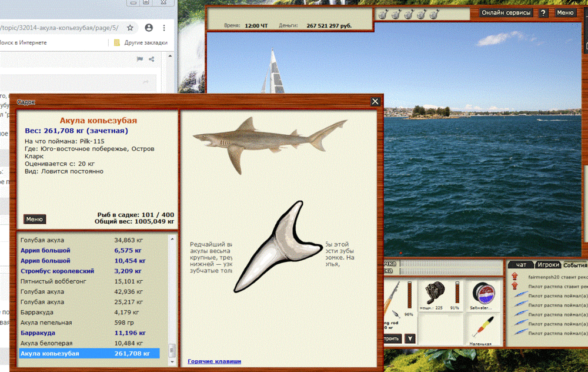Bookmark the page with the star icon

click(x=131, y=28)
